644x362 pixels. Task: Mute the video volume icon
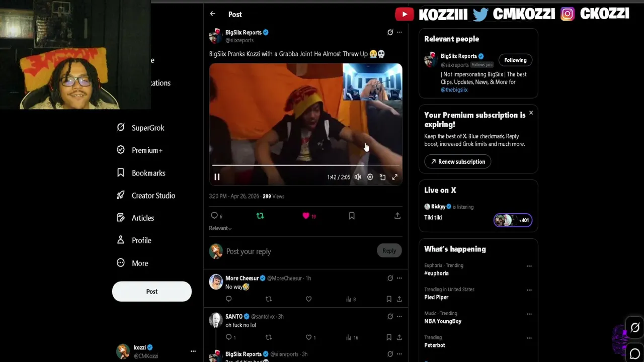[358, 177]
